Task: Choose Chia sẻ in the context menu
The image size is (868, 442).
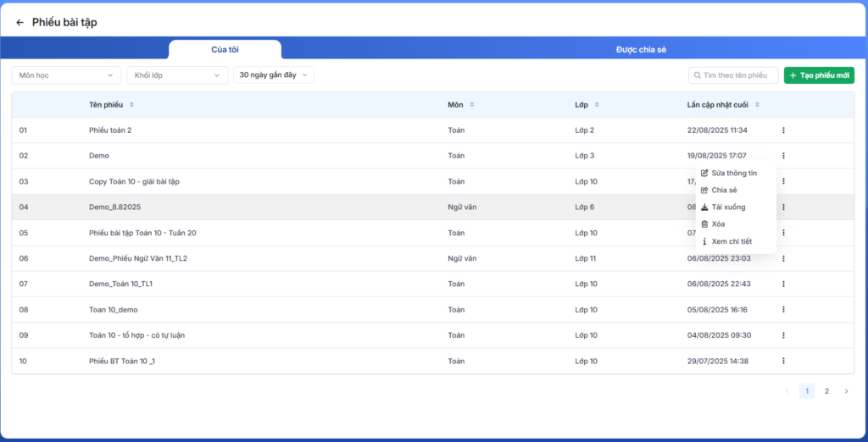Action: (723, 190)
